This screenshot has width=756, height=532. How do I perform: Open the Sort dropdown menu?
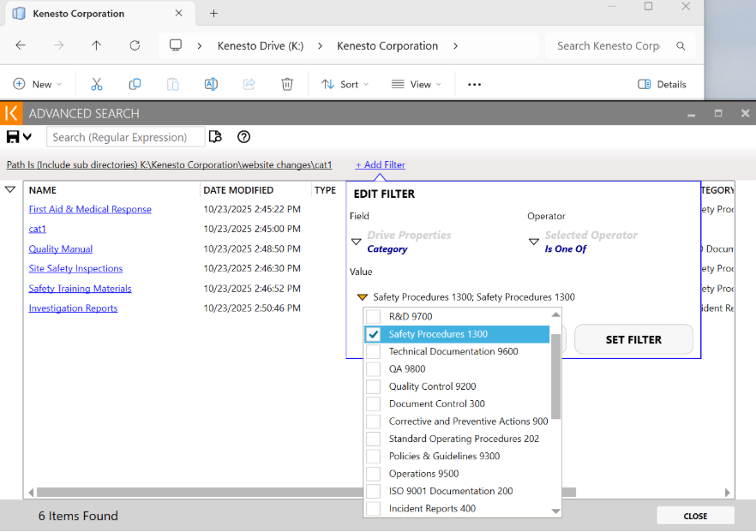click(x=345, y=84)
